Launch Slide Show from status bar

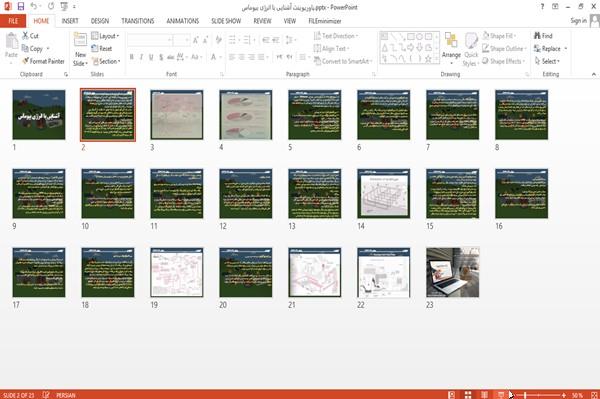coord(501,395)
